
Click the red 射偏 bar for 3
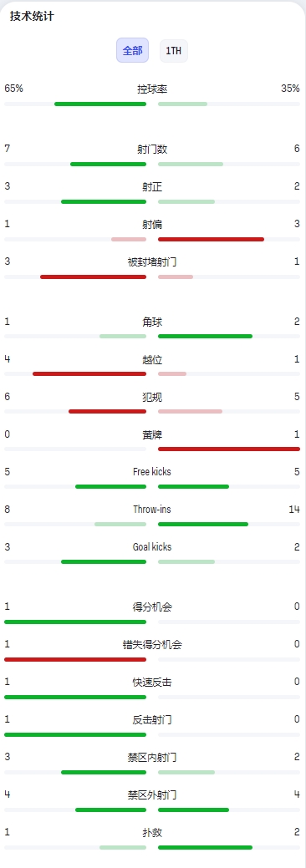pyautogui.click(x=212, y=239)
